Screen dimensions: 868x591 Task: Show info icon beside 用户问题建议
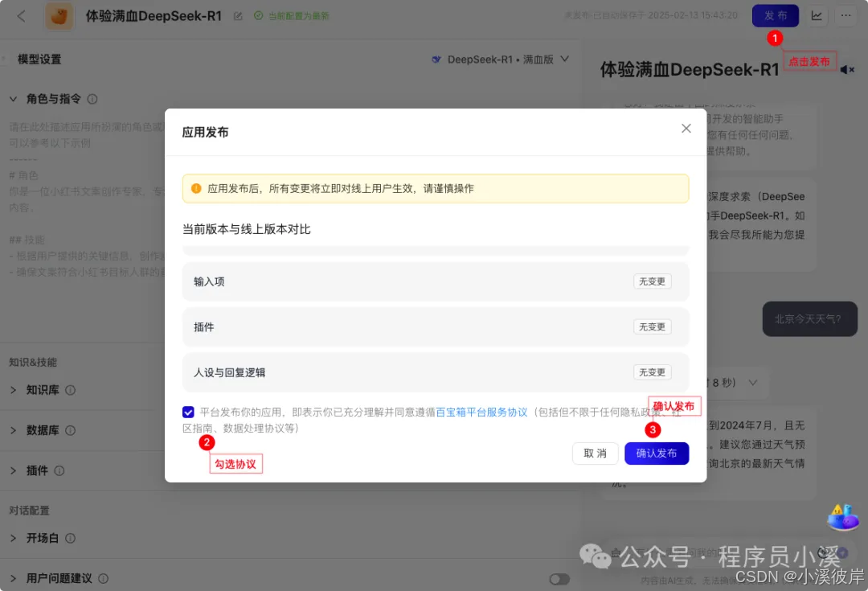104,578
